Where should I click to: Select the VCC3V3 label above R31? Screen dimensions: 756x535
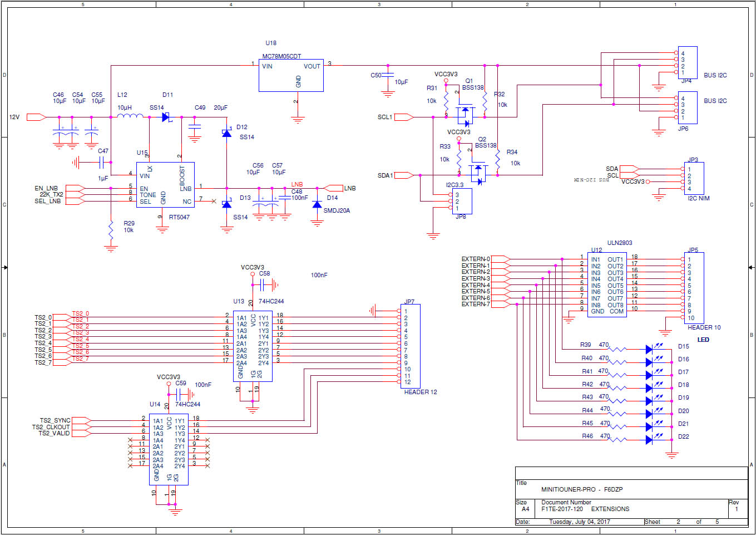click(446, 74)
